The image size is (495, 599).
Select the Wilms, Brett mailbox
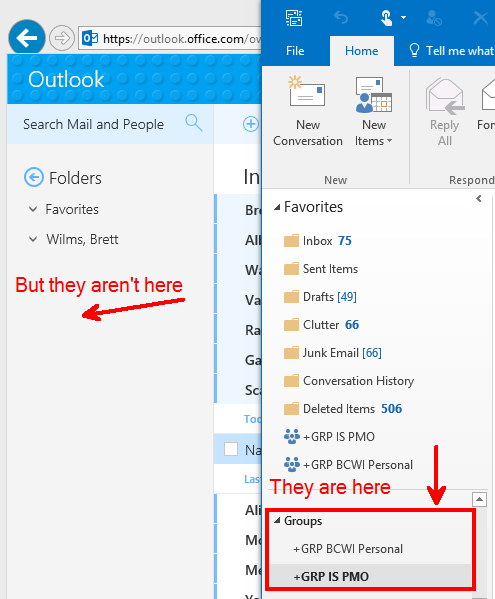(82, 240)
